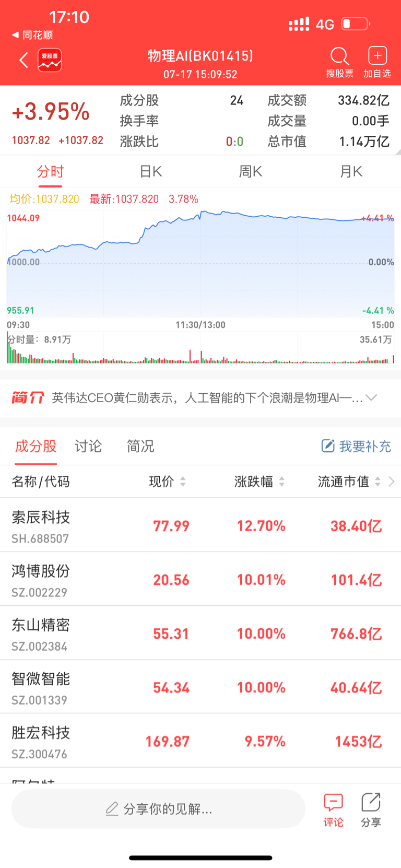This screenshot has height=868, width=401.
Task: Tap the 成分股 count 24
Action: tap(237, 100)
